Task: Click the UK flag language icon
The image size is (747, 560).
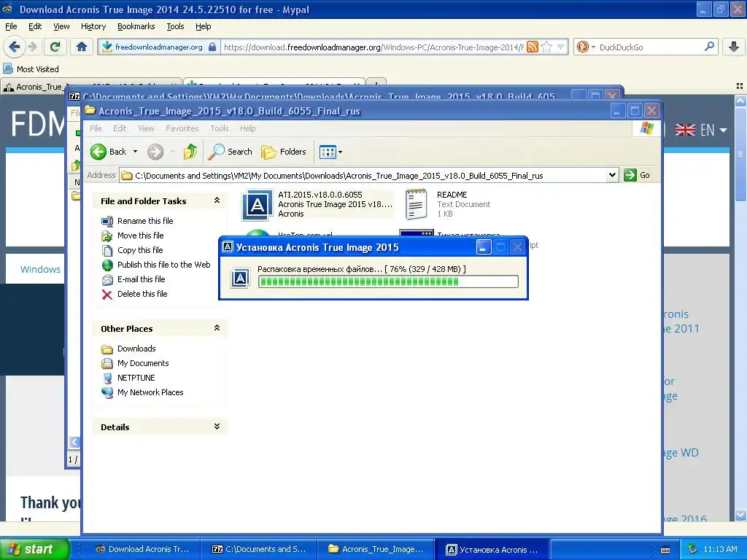Action: (685, 130)
